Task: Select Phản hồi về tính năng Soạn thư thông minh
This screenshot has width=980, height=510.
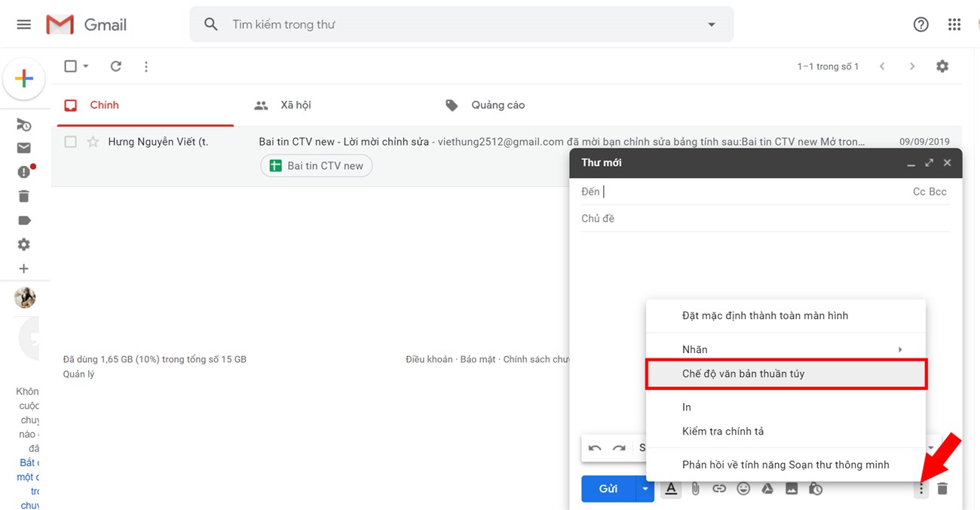Action: point(786,465)
